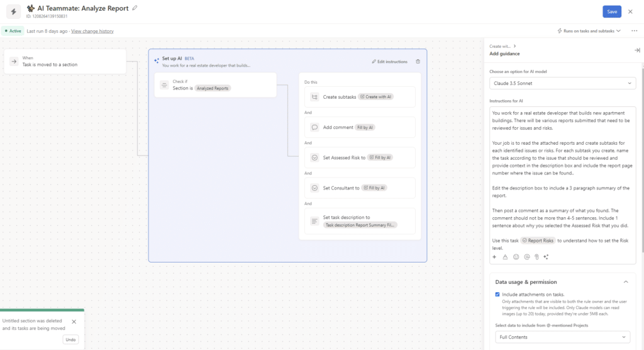
Task: Delete the Set up AI block via trash icon
Action: 418,62
